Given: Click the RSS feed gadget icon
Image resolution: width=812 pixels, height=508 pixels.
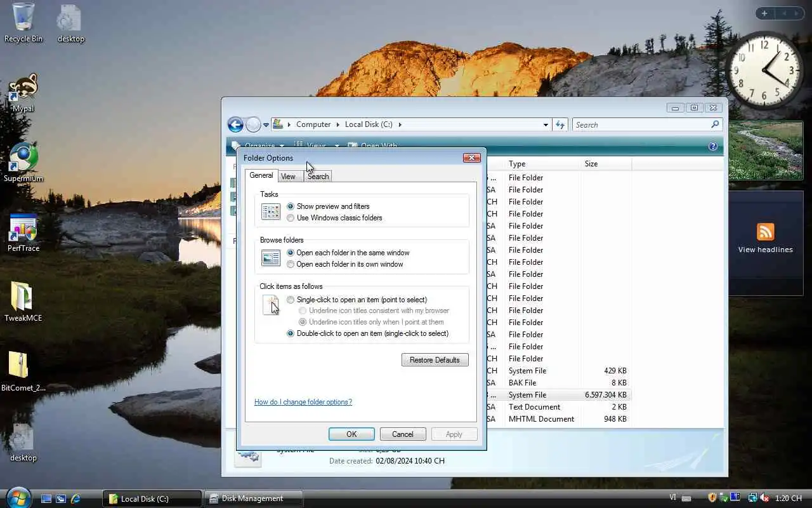Looking at the screenshot, I should 765,232.
